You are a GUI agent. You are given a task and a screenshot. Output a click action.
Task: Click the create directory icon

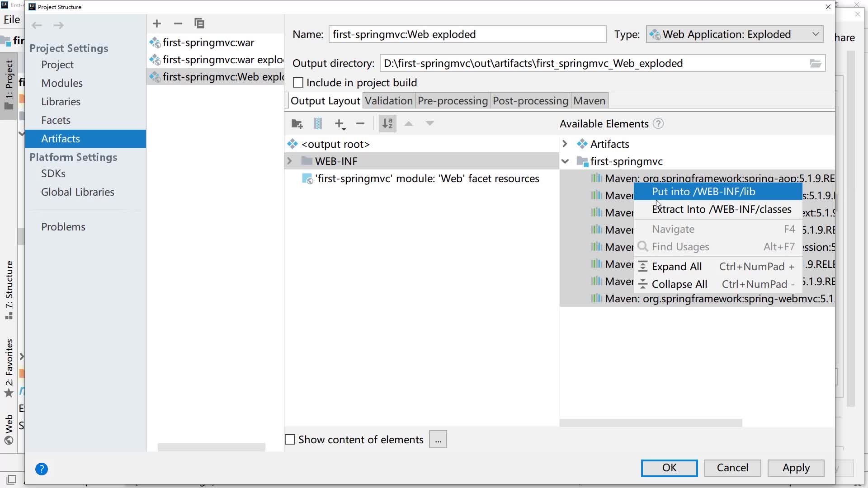pos(297,124)
